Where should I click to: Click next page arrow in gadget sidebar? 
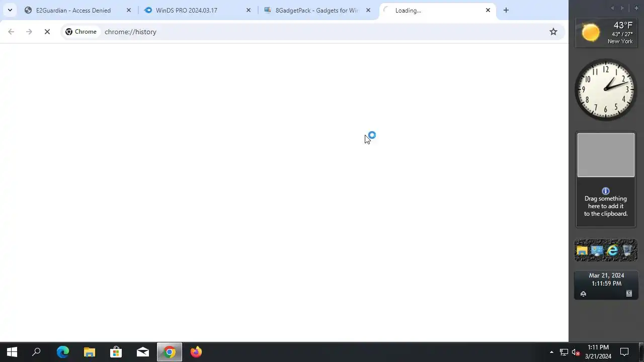pyautogui.click(x=622, y=8)
